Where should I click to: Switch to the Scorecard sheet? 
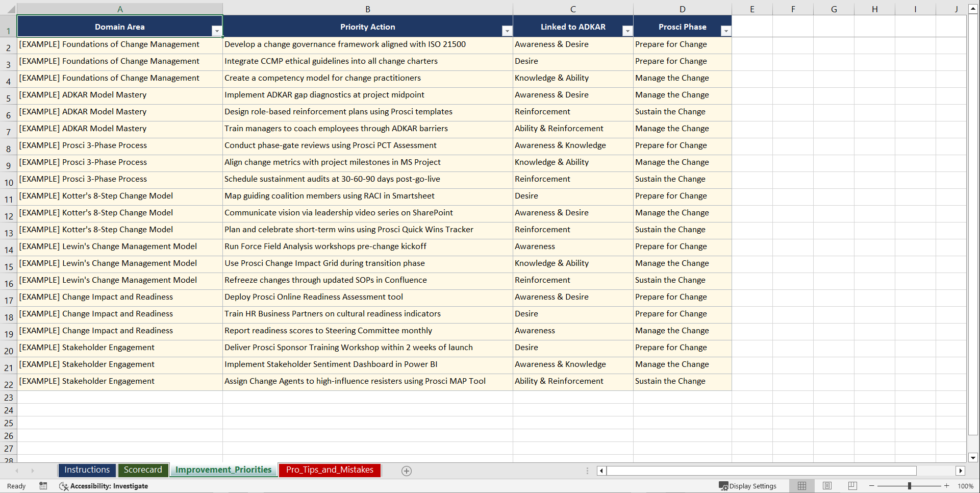143,470
